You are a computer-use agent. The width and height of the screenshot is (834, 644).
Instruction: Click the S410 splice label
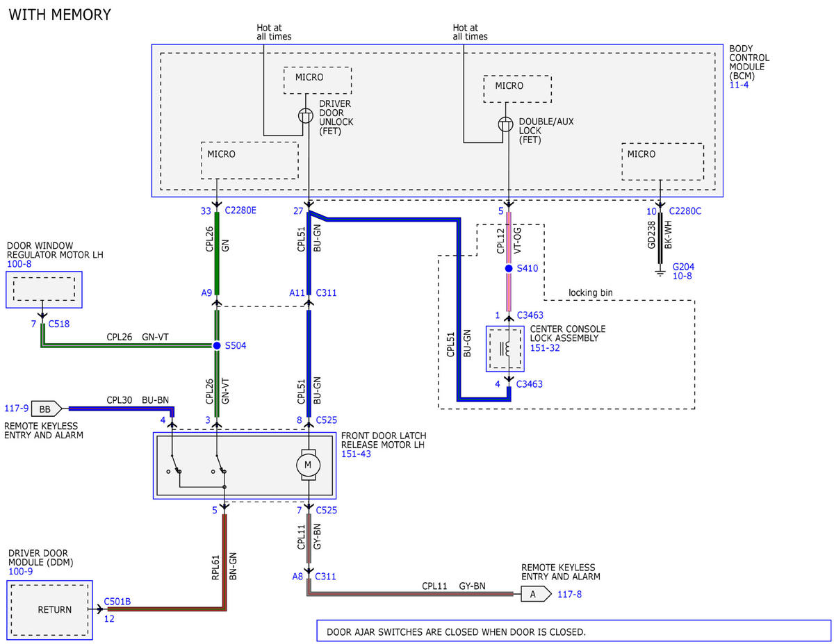pyautogui.click(x=528, y=268)
